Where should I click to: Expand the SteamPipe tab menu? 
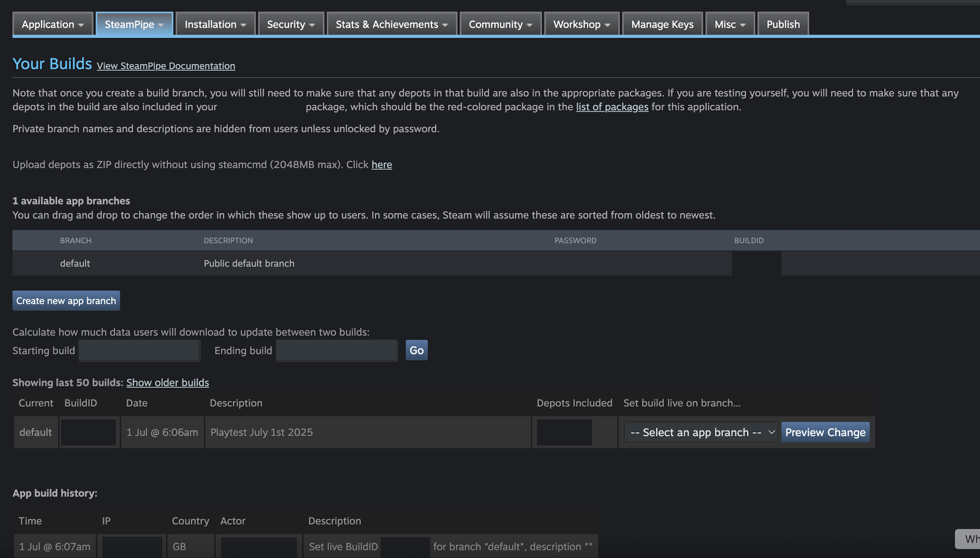(134, 24)
